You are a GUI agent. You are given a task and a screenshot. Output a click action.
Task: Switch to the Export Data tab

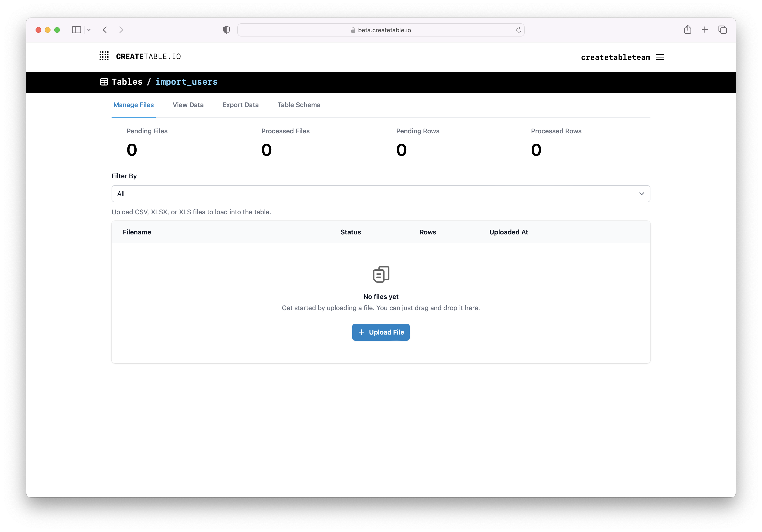(240, 105)
